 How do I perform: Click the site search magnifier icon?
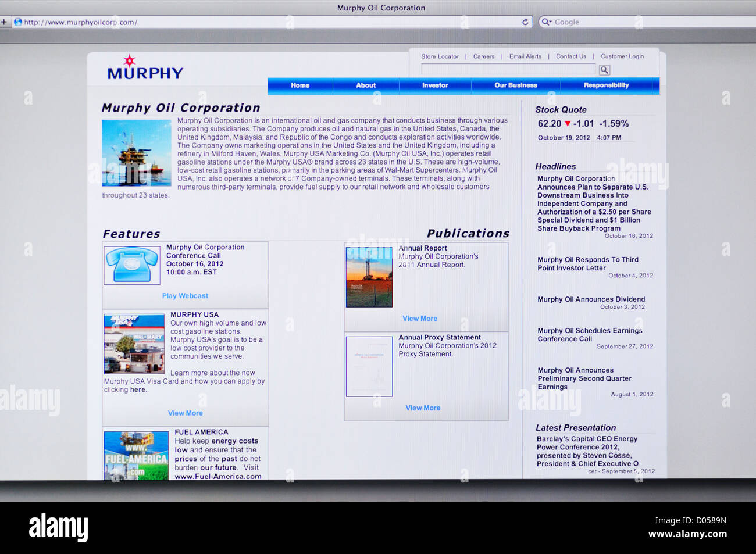(604, 70)
